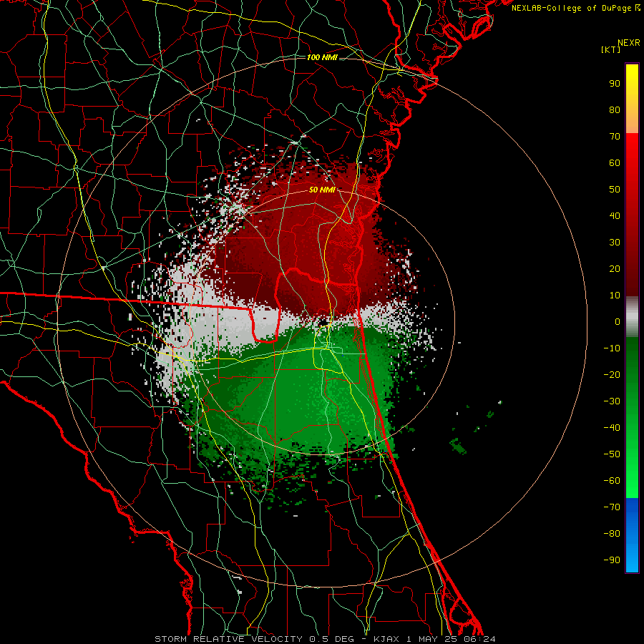Click STORM RELATIVE VELOCITY in the caption
The image size is (644, 644).
coord(230,639)
